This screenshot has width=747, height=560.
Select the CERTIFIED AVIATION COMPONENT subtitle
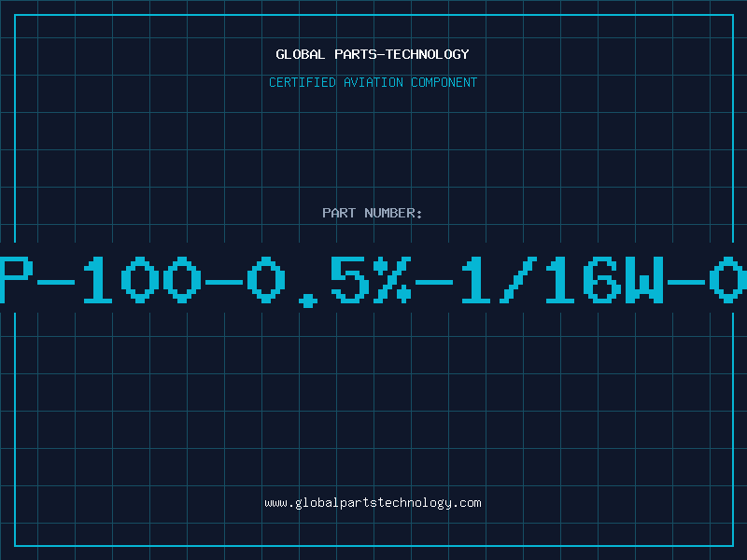click(x=373, y=82)
